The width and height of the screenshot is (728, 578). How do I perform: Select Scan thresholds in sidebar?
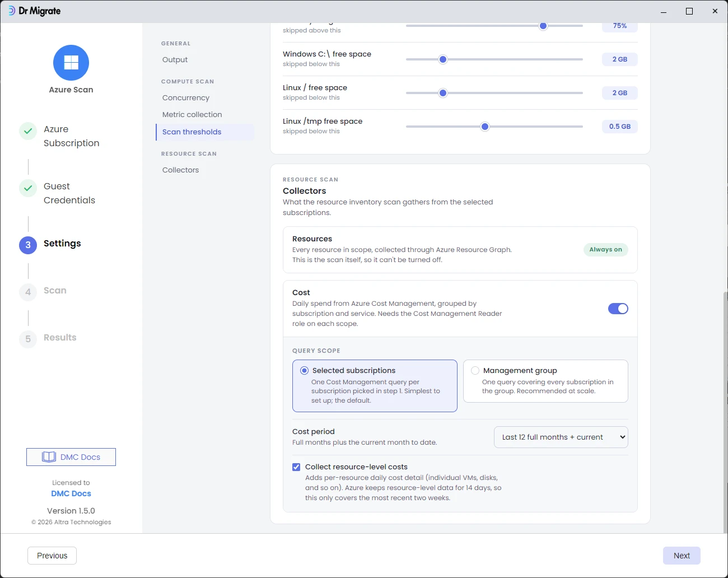coord(204,132)
